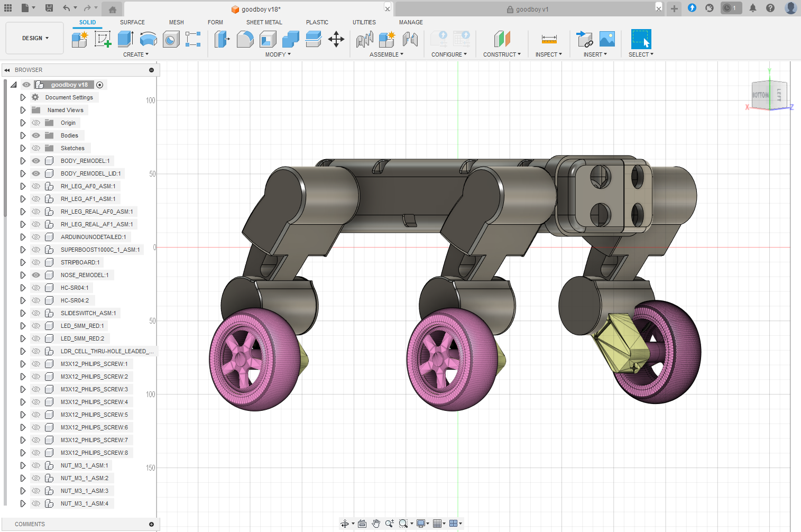Toggle visibility of Bodies folder

point(36,135)
